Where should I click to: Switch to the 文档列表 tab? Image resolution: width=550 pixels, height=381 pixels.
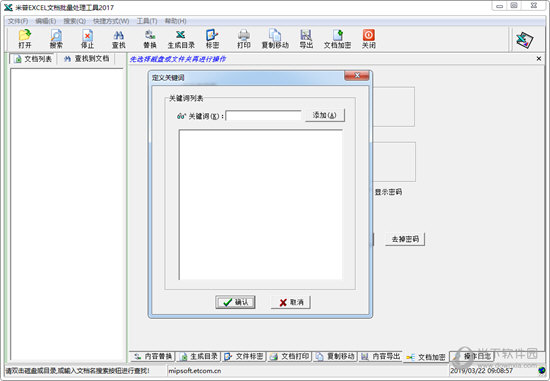[33, 59]
